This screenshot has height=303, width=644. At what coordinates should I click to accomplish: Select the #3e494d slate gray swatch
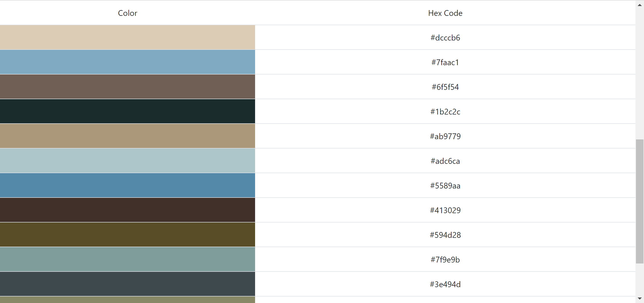click(x=128, y=284)
